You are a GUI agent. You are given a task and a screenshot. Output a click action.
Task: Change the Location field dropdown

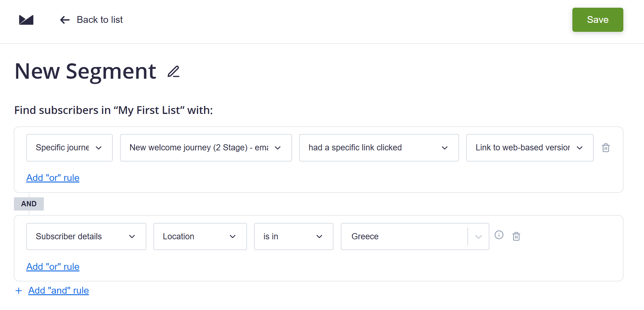click(x=200, y=237)
